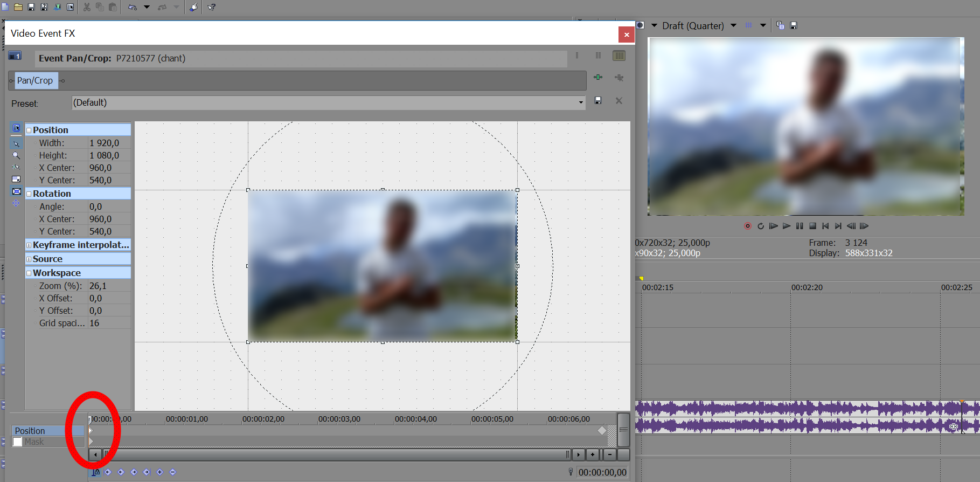
Task: Collapse the Rotation property group
Action: [29, 194]
